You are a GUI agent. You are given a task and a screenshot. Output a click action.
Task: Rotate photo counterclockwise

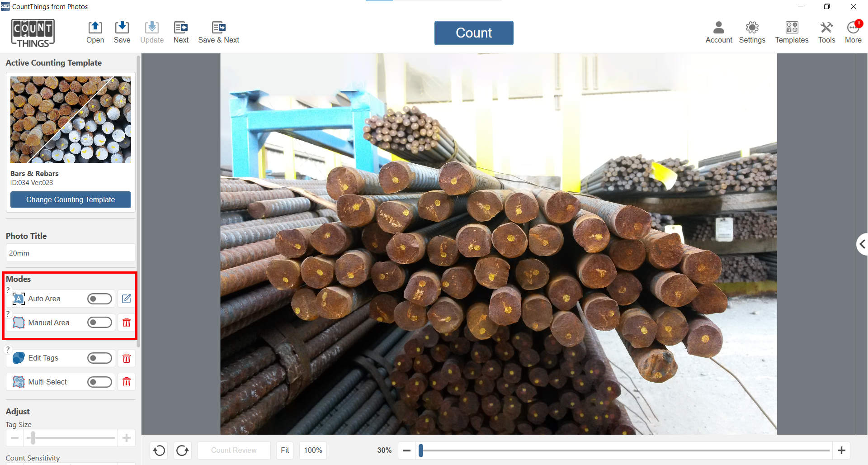[159, 451]
